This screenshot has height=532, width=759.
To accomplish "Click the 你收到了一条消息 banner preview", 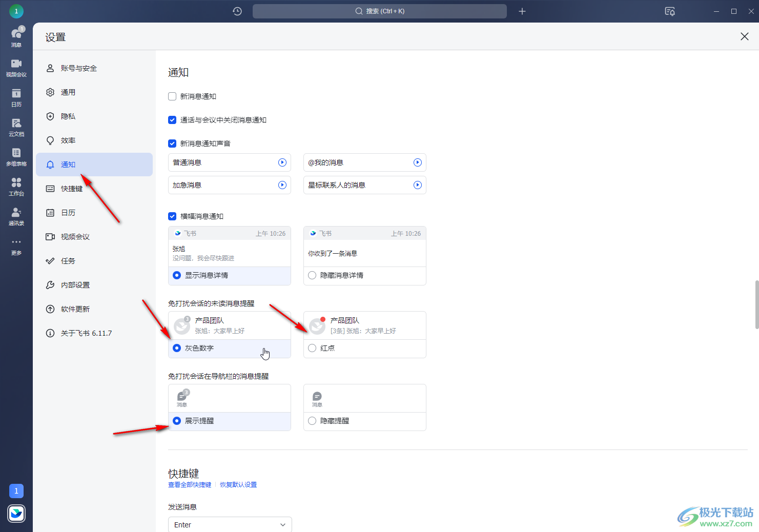I will 365,247.
